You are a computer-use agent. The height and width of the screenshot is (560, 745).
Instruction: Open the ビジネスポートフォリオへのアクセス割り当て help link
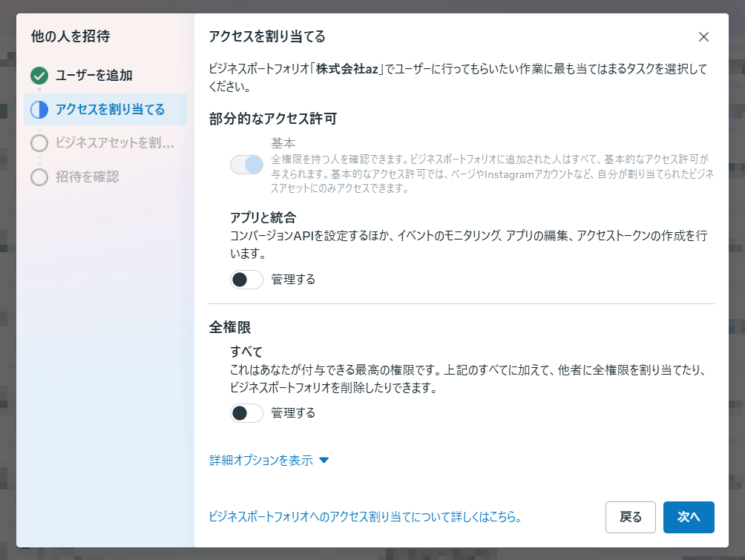[365, 517]
